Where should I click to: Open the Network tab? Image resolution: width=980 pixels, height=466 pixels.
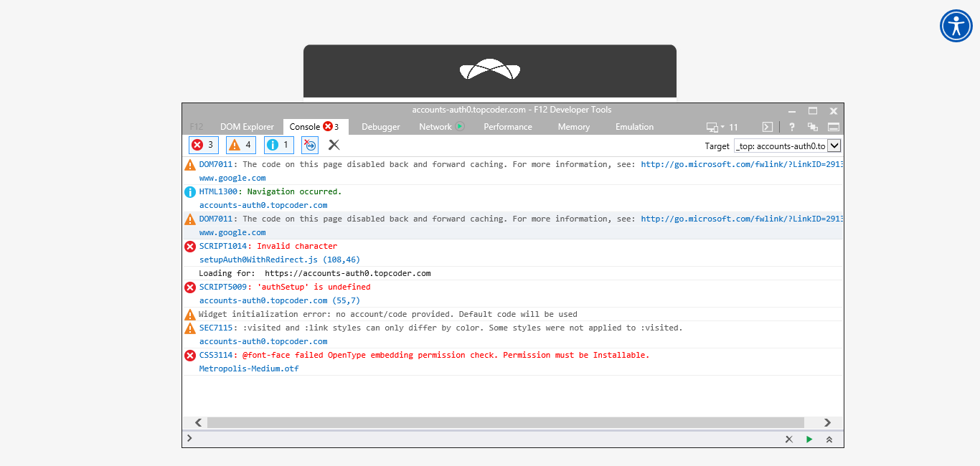435,127
